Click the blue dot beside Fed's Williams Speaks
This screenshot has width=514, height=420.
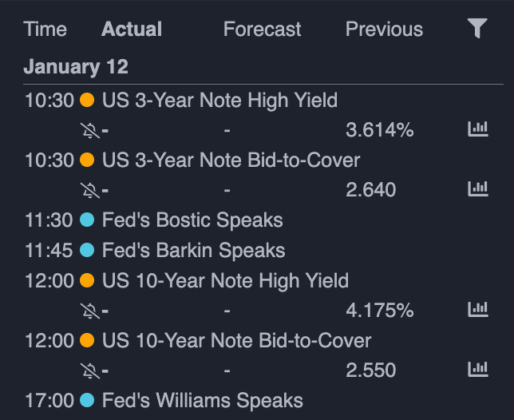87,400
